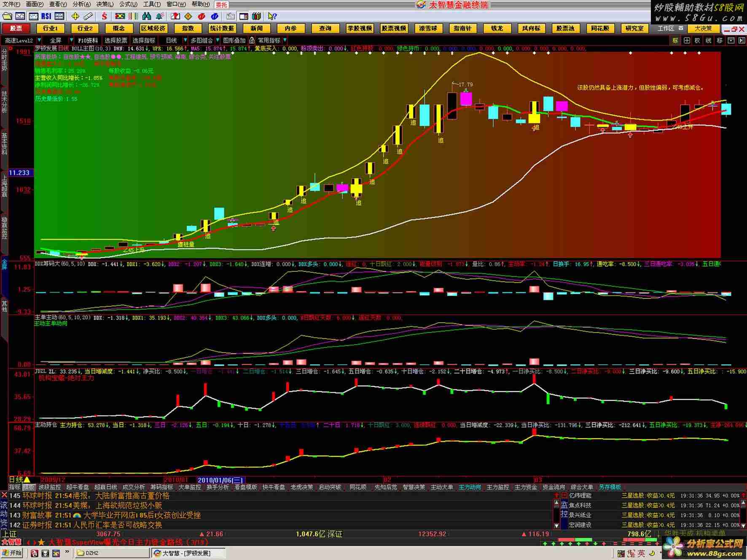Click the 统计数据 button
This screenshot has height=560, width=747.
222,28
